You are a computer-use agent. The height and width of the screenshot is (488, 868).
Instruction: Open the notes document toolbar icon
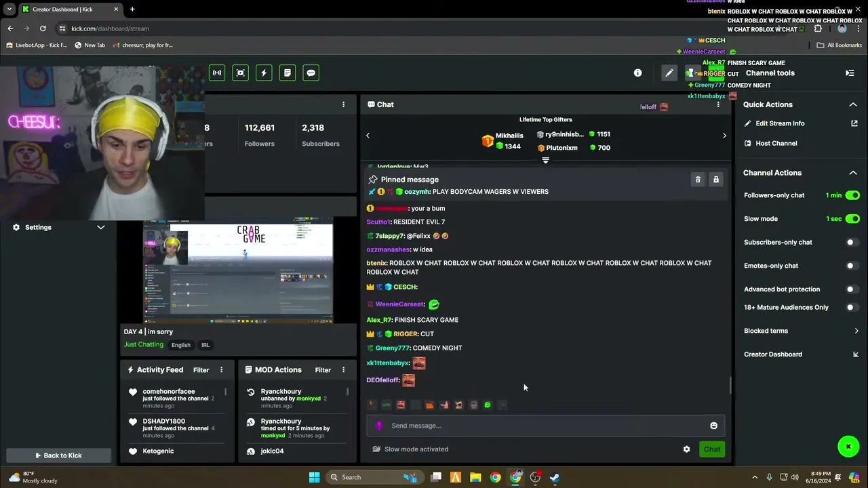[x=288, y=73]
